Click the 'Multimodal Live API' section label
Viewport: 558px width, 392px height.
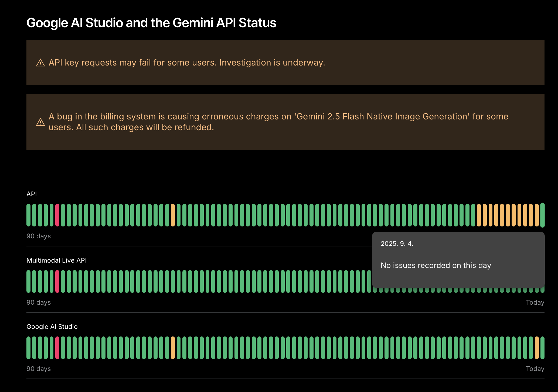pos(57,260)
